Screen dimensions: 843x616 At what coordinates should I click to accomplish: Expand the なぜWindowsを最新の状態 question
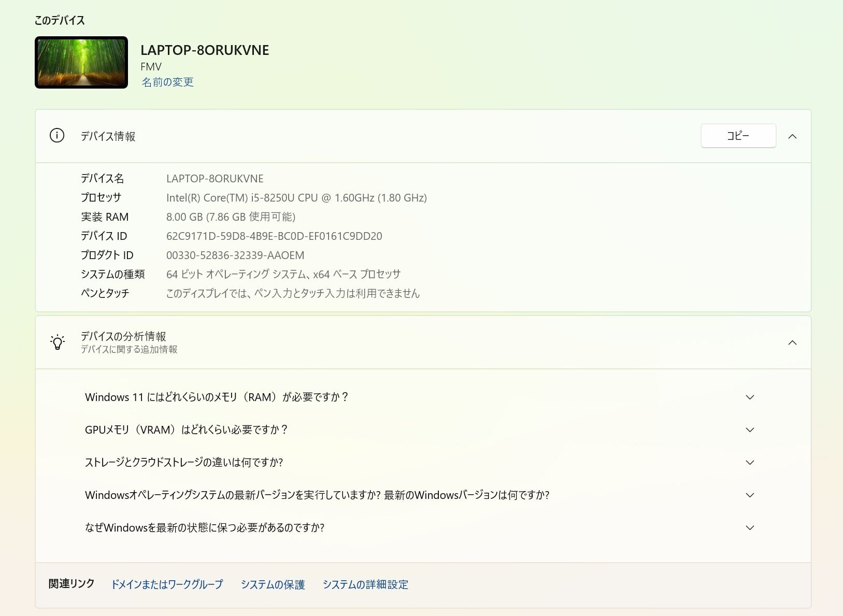tap(750, 528)
